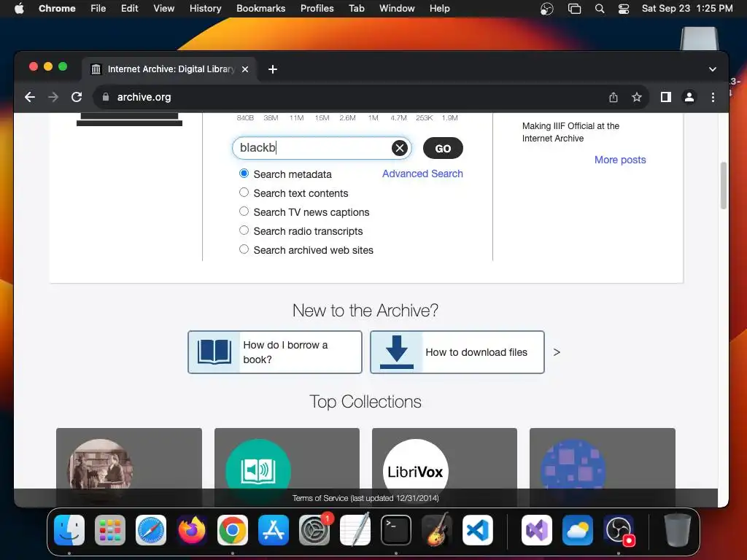Expand the tab search chevron in Chrome

pyautogui.click(x=713, y=69)
